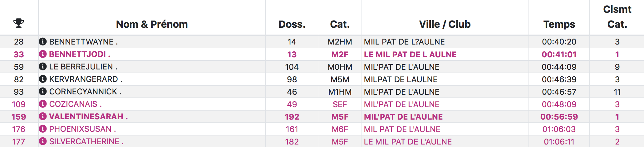Open info icon for COZICANAIS

pos(43,104)
